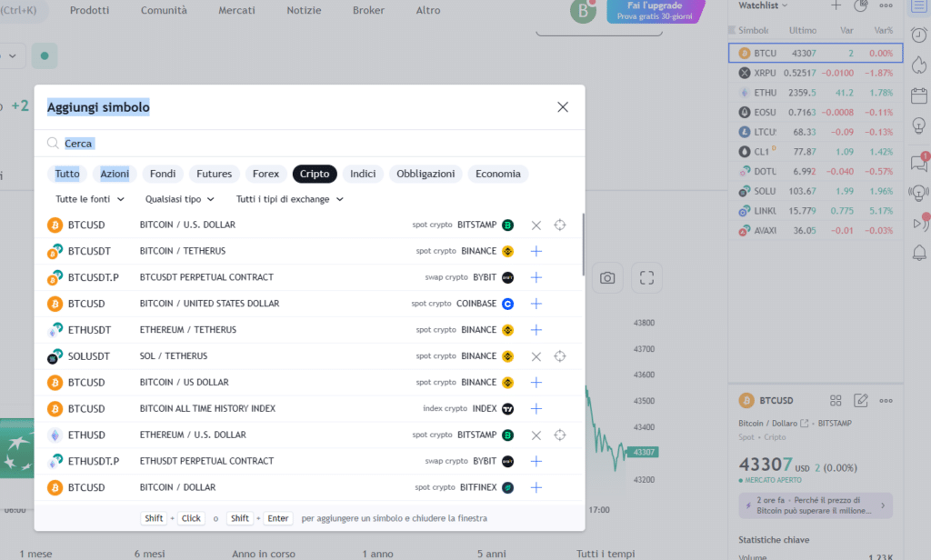Image resolution: width=931 pixels, height=560 pixels.
Task: Expand the Watchlist title dropdown
Action: tap(763, 5)
